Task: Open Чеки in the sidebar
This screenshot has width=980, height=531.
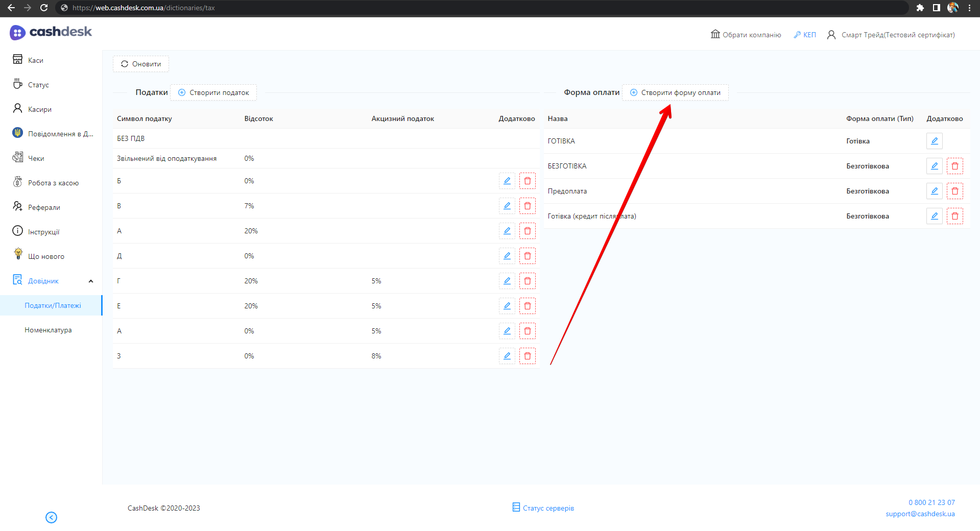Action: (36, 158)
